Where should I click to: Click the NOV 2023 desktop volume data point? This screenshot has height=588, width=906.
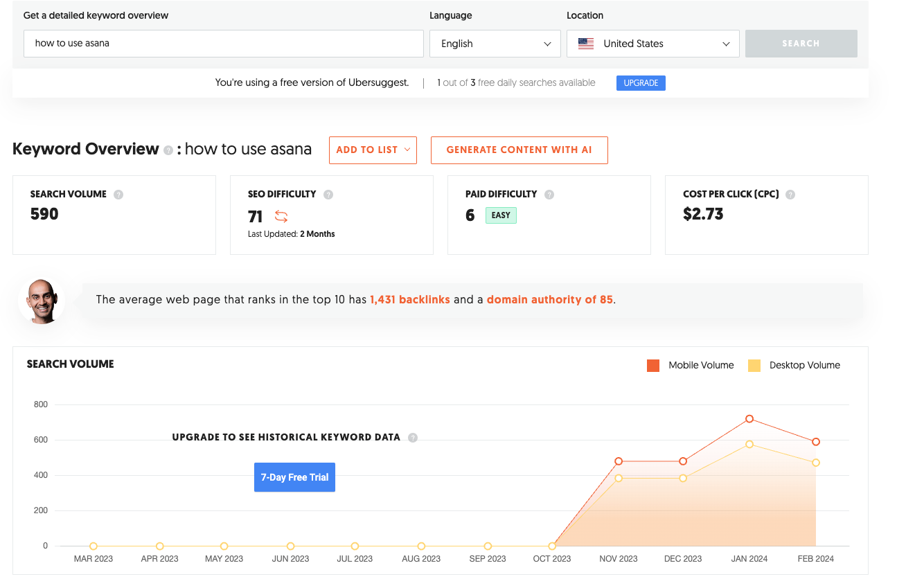tap(619, 478)
